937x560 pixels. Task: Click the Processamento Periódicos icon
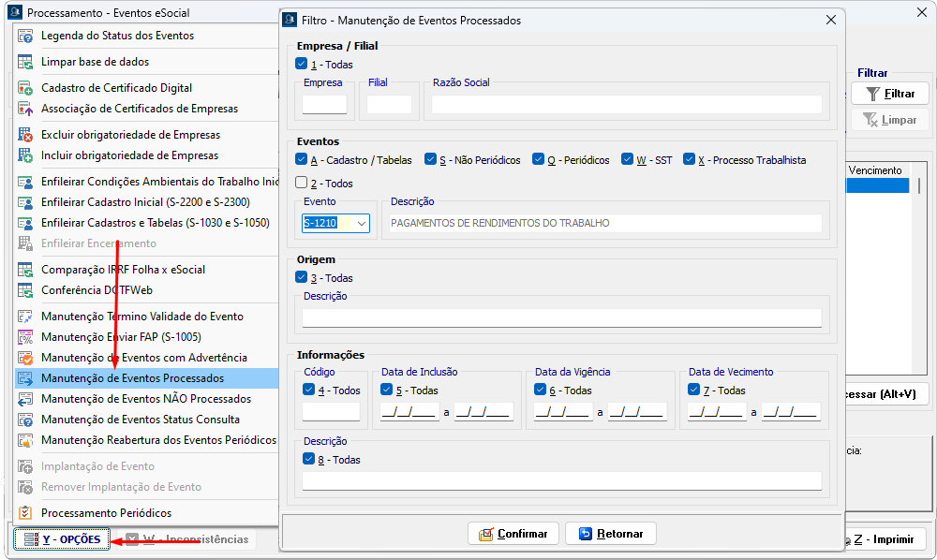pyautogui.click(x=25, y=513)
